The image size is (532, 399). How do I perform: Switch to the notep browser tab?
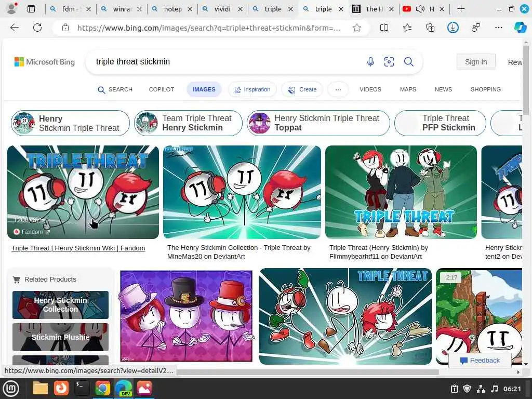tap(172, 9)
